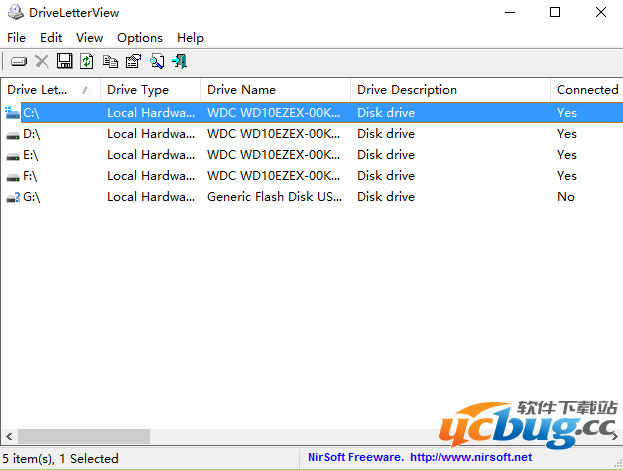Click the Find magnifier toolbar icon
The height and width of the screenshot is (470, 623).
(157, 62)
